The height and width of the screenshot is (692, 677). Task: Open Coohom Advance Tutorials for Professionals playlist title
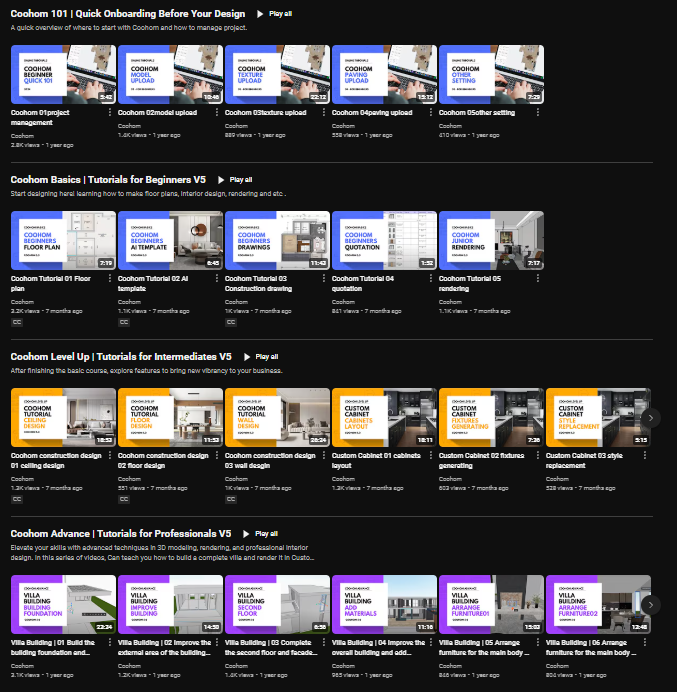(x=121, y=534)
